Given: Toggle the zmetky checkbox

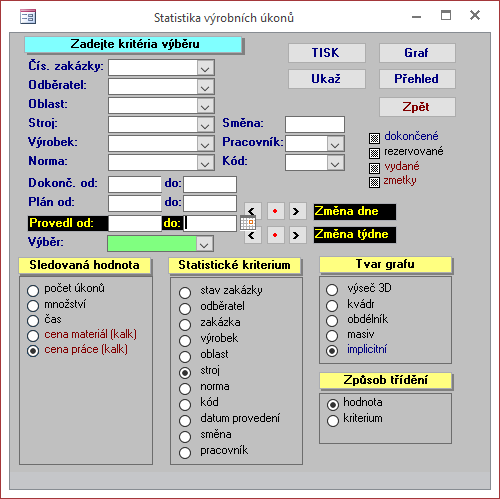Looking at the screenshot, I should [374, 182].
